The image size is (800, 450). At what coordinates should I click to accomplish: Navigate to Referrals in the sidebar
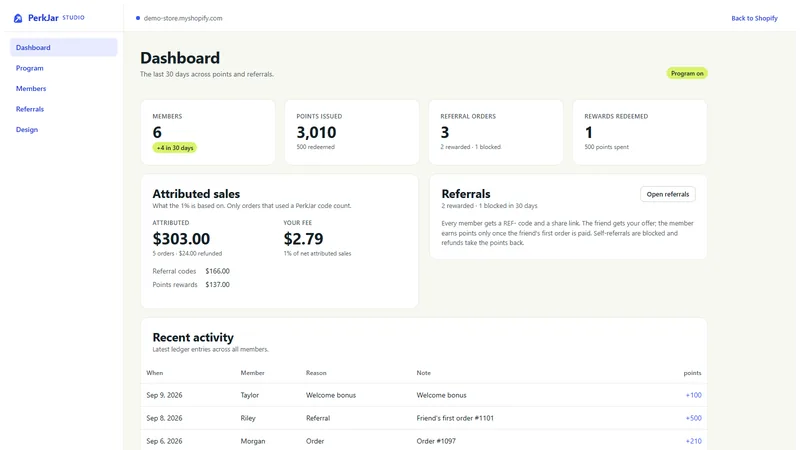(x=30, y=109)
